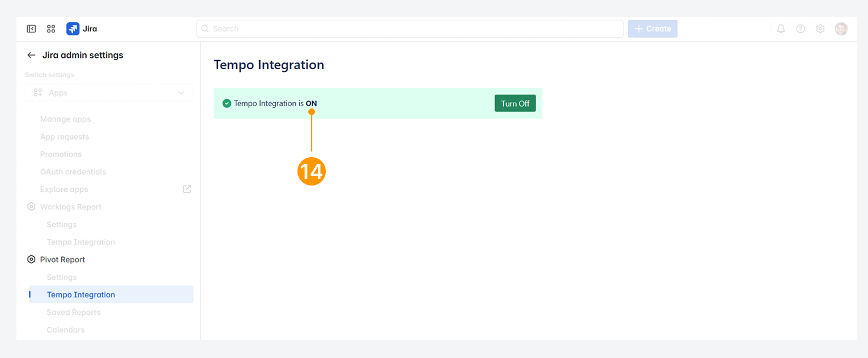Viewport: 868px width, 358px height.
Task: Open the app switcher grid icon
Action: tap(51, 29)
